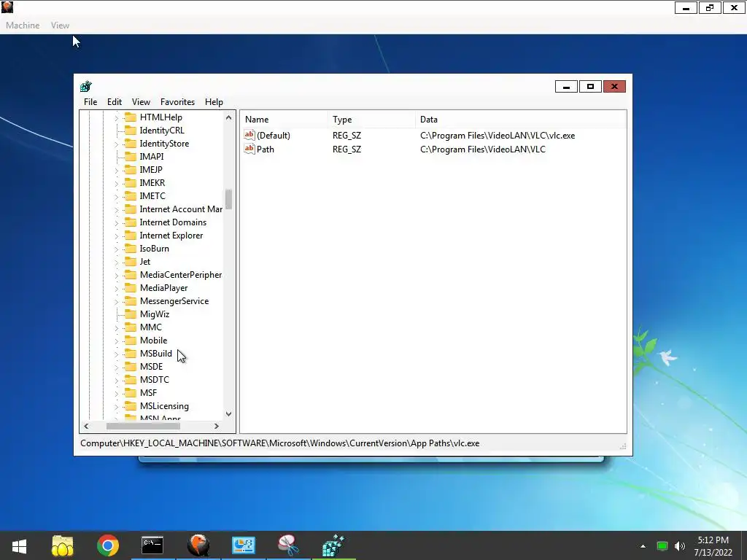Viewport: 747px width, 560px height.
Task: Open the Help menu
Action: click(x=214, y=102)
